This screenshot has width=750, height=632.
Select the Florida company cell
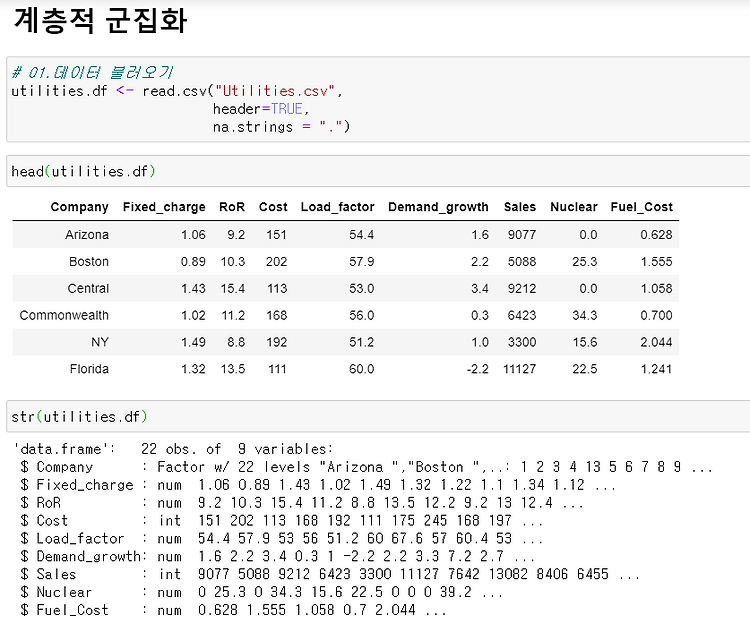coord(89,368)
